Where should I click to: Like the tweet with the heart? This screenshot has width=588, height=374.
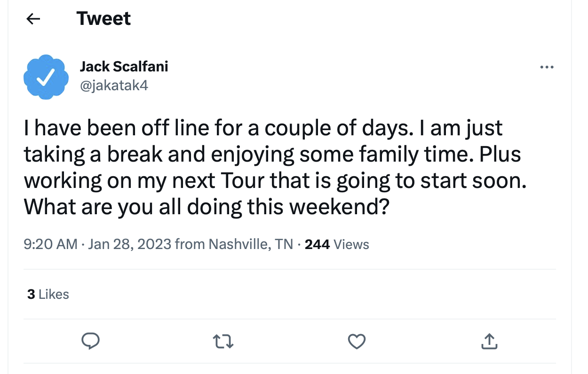pyautogui.click(x=357, y=342)
